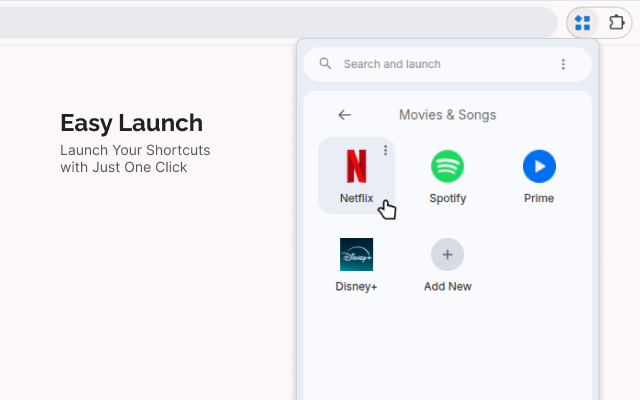Open the browser Extensions puzzle icon
Viewport: 640px width, 400px height.
(617, 22)
